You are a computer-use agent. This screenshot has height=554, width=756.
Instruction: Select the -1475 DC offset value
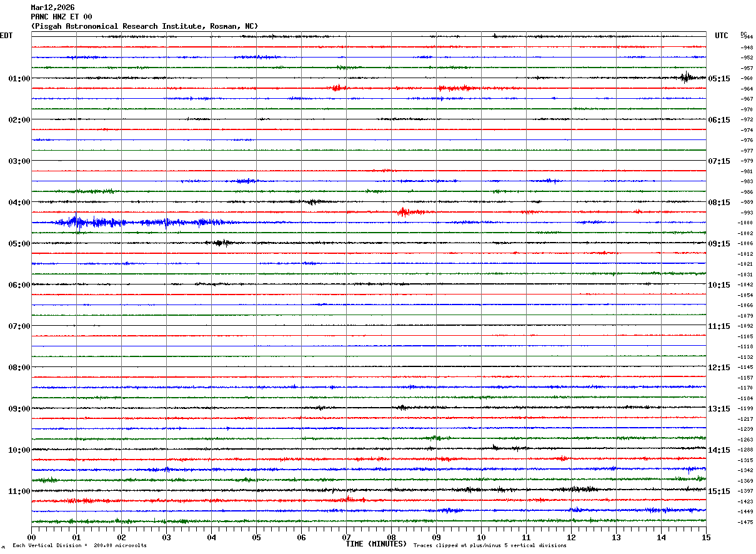747,522
